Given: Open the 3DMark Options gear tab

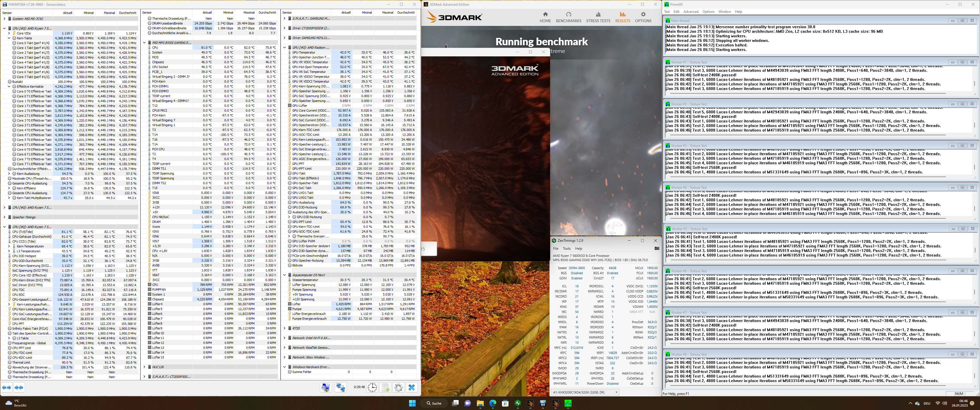Looking at the screenshot, I should [643, 17].
